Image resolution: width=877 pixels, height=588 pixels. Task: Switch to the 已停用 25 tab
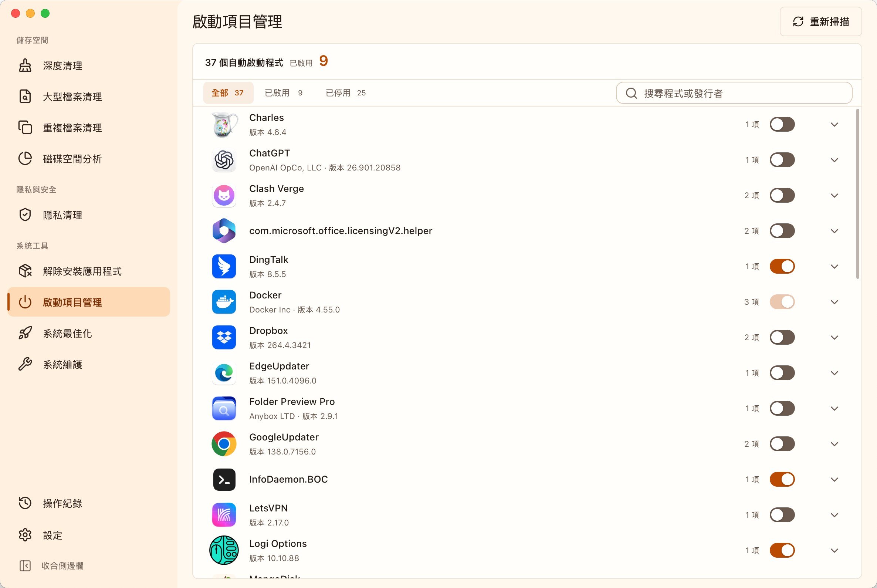pyautogui.click(x=346, y=92)
